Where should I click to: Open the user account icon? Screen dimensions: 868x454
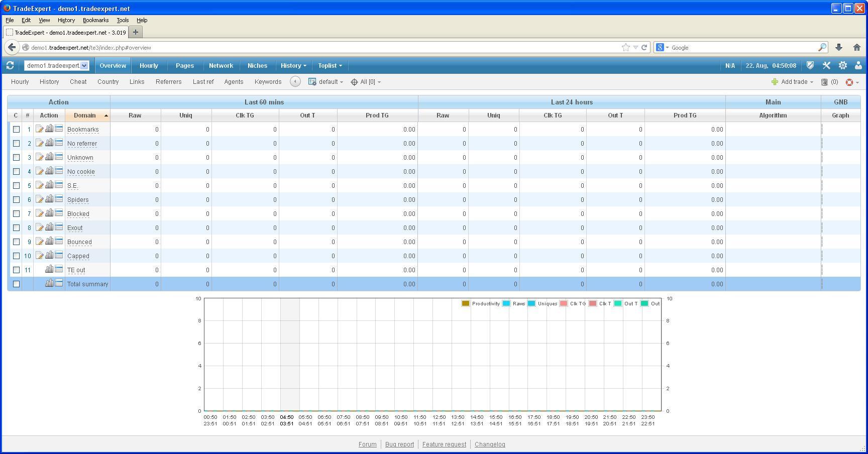pos(858,66)
